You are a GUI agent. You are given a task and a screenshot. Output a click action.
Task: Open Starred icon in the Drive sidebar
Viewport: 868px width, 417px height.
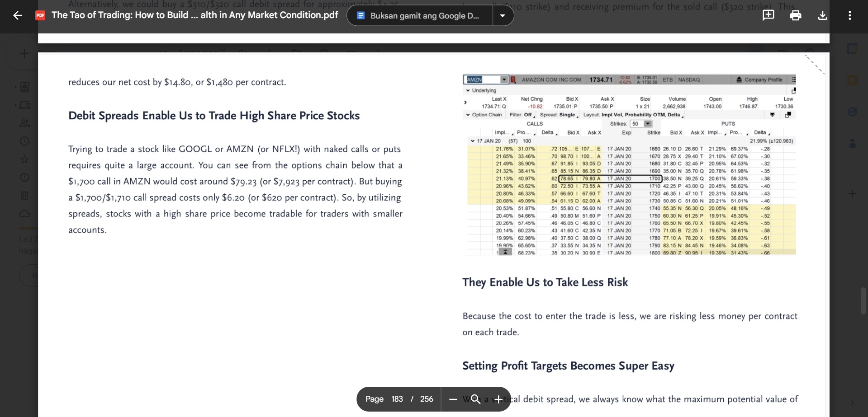pos(25,159)
